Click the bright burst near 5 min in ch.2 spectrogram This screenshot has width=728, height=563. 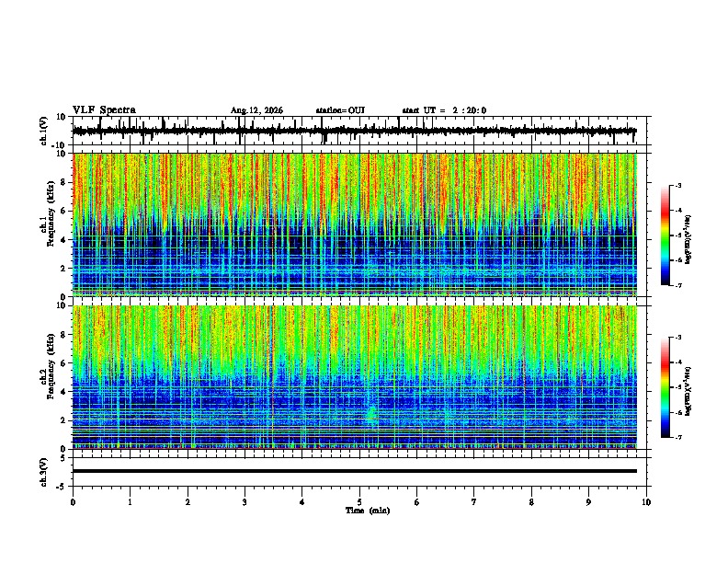tap(371, 413)
